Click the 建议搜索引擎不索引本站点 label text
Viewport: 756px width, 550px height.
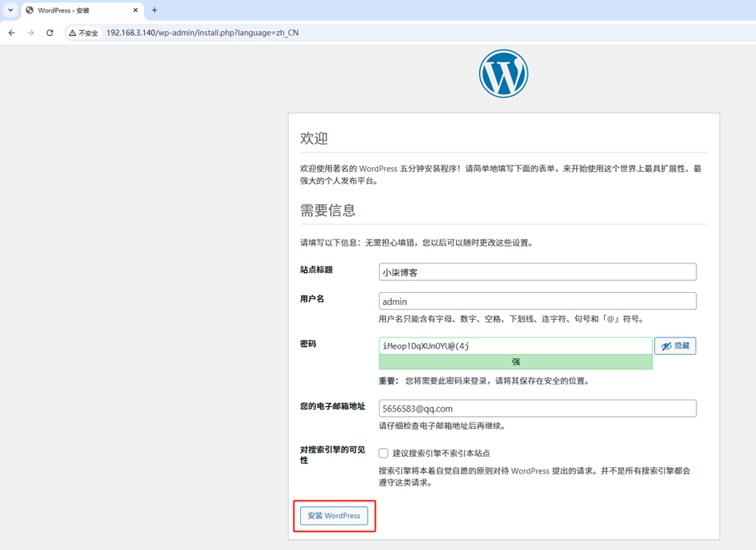pos(441,453)
